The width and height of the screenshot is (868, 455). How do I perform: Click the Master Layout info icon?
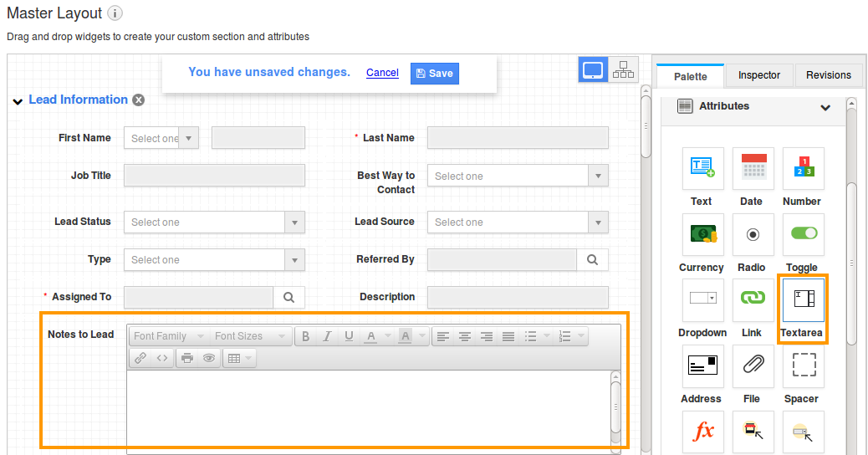[115, 13]
